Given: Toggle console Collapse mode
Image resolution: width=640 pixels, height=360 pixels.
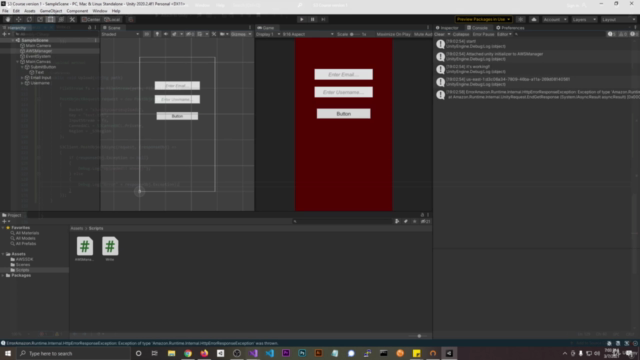Looking at the screenshot, I should [x=461, y=34].
